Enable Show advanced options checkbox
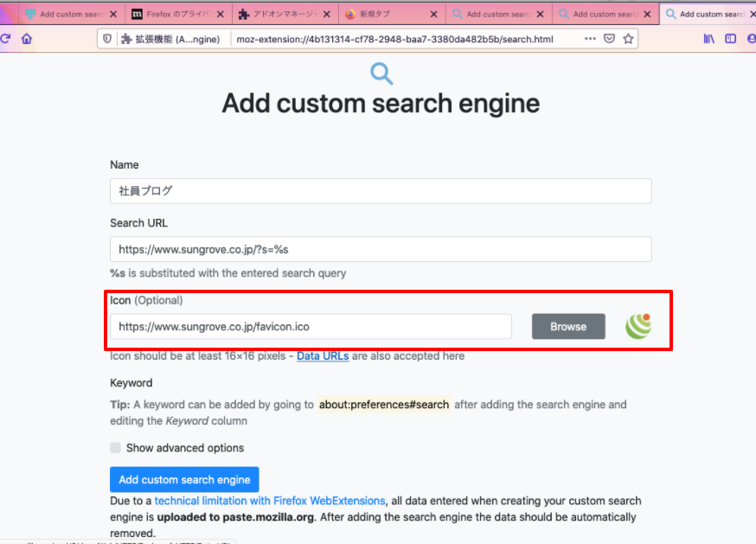This screenshot has height=544, width=756. (116, 448)
